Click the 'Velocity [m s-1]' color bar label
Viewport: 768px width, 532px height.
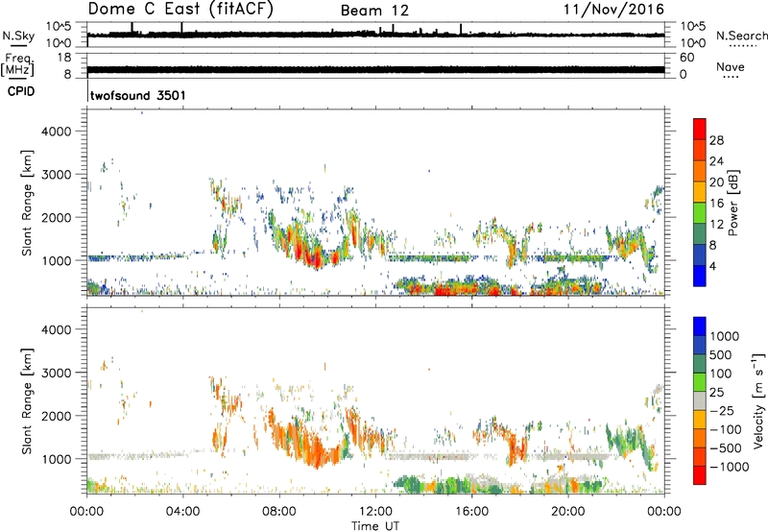(x=758, y=400)
